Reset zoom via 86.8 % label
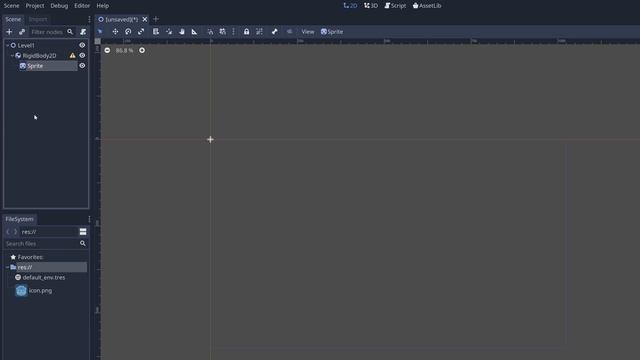The image size is (640, 360). click(x=124, y=50)
